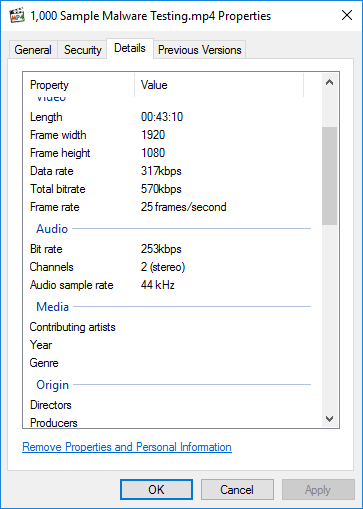Select the Bit rate row
363x509 pixels.
click(x=170, y=249)
